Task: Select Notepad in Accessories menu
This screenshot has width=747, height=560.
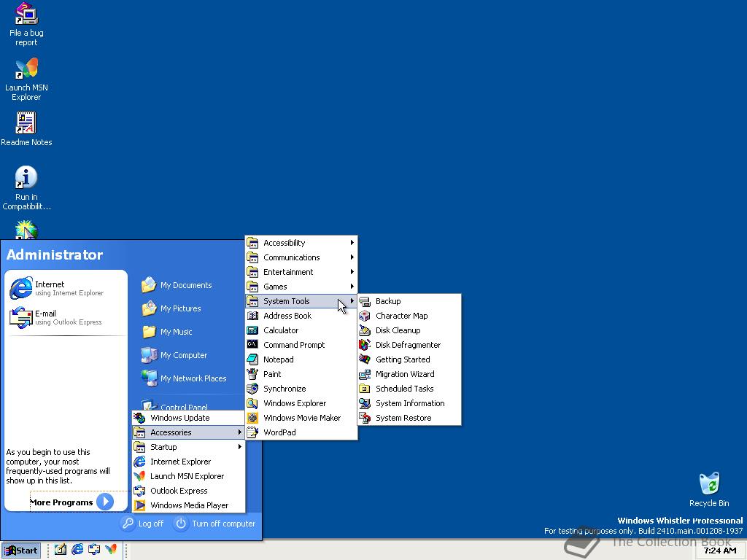Action: click(301, 359)
